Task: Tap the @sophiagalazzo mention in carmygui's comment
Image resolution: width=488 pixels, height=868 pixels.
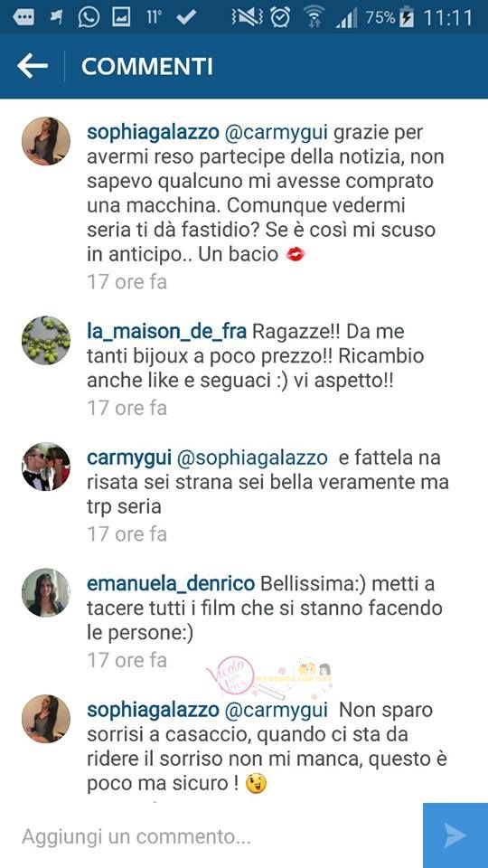Action: click(252, 459)
